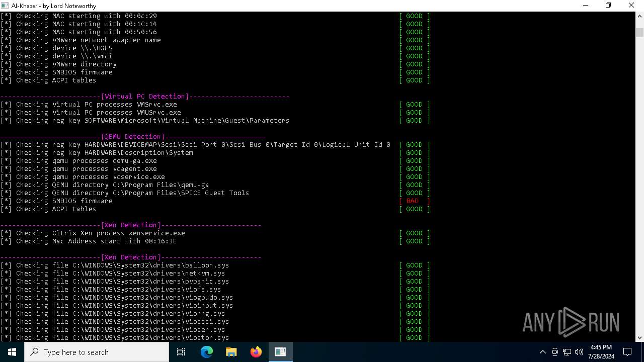This screenshot has height=362, width=644.
Task: Click the Type here to search box
Action: click(97, 352)
